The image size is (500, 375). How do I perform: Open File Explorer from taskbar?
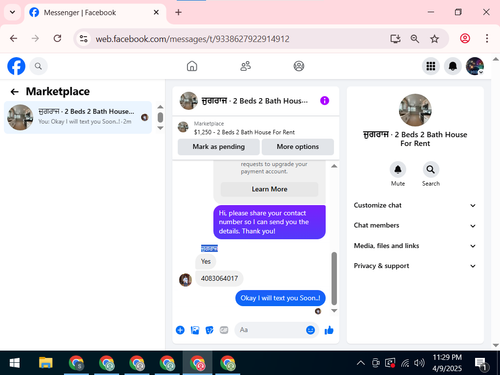46,363
